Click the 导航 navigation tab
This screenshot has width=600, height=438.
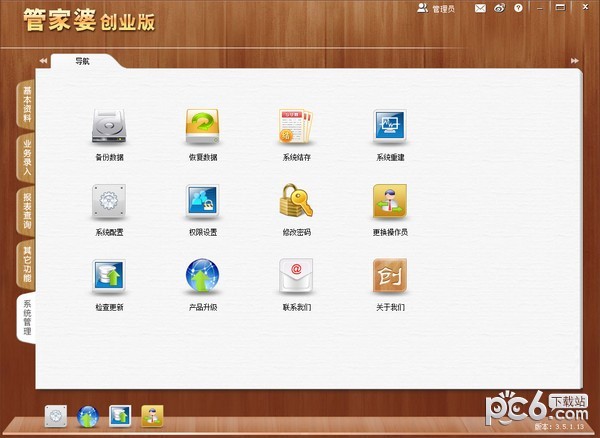tap(83, 61)
